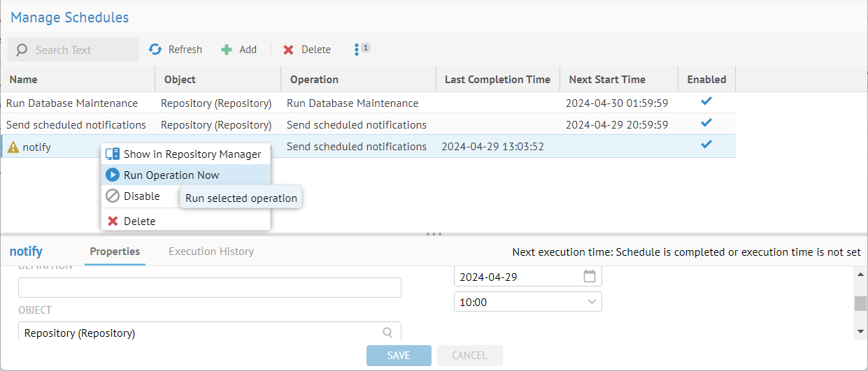Select Show in Repository Manager menu item

pyautogui.click(x=192, y=154)
